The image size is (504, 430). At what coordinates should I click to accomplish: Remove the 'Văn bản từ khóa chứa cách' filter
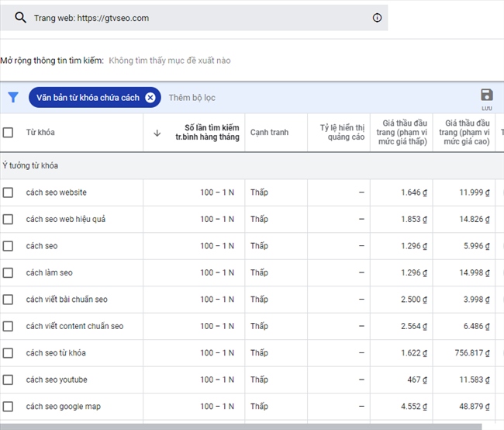150,98
